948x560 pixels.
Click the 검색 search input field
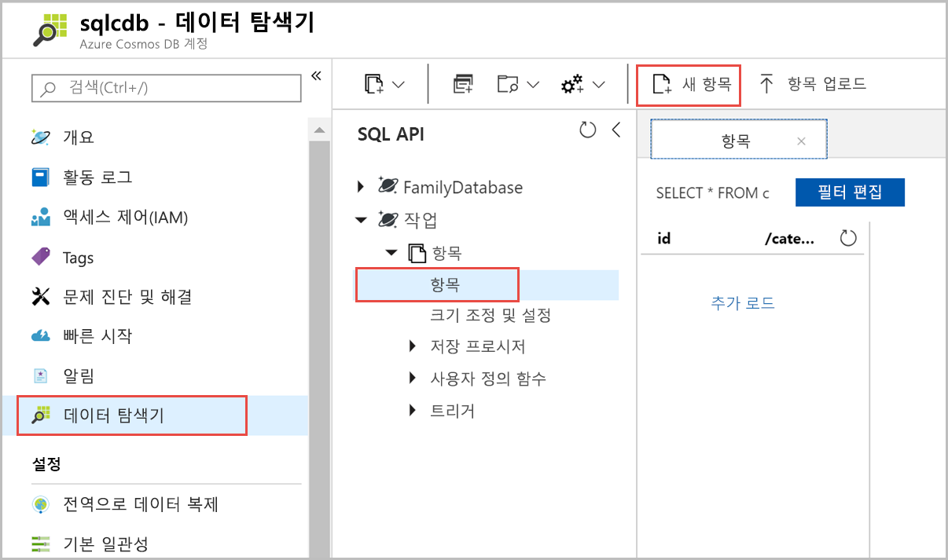[x=167, y=88]
